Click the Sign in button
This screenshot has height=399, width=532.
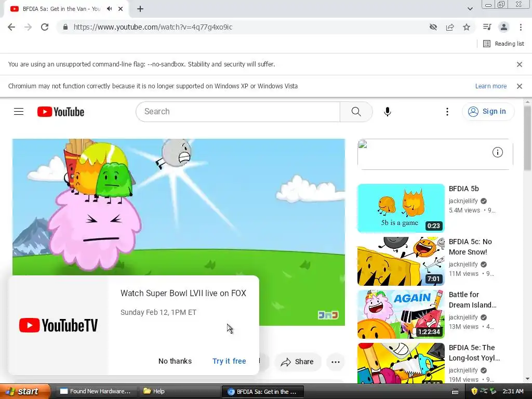click(x=488, y=112)
